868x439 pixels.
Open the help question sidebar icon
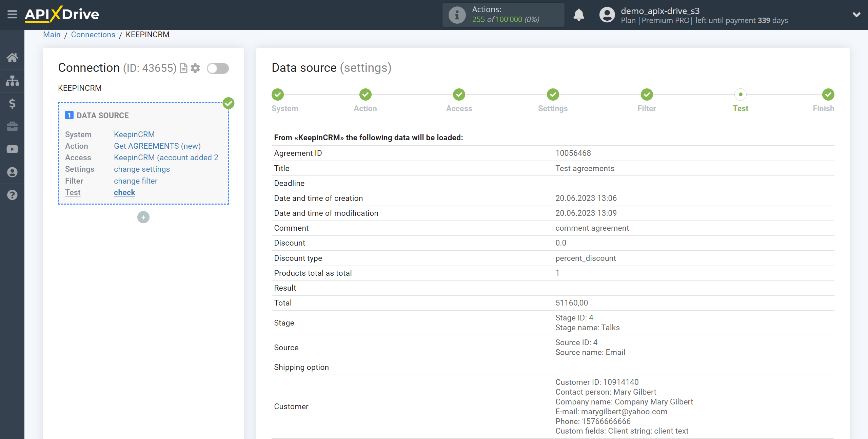[12, 195]
